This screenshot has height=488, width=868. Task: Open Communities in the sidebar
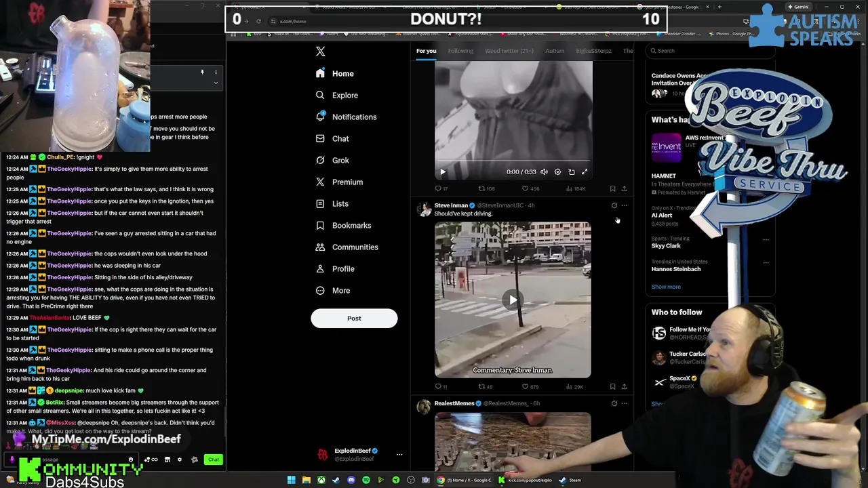(x=347, y=247)
